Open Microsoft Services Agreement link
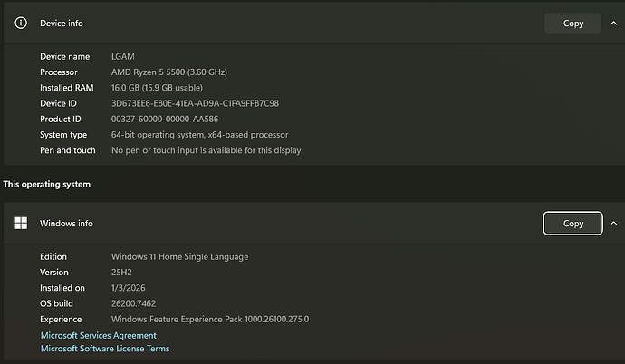 click(x=99, y=335)
